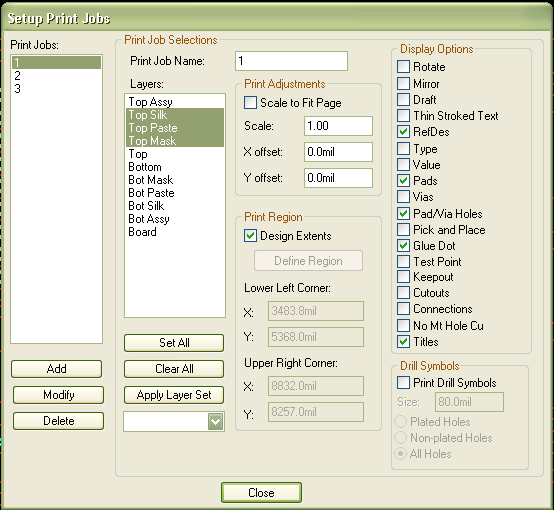Click Apply Layer Set button

[x=174, y=395]
